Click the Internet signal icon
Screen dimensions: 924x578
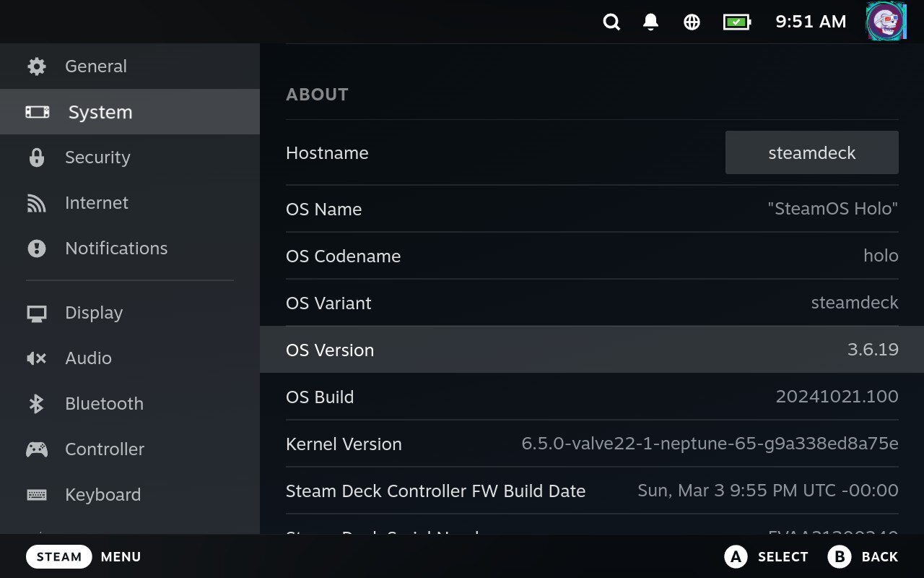36,203
